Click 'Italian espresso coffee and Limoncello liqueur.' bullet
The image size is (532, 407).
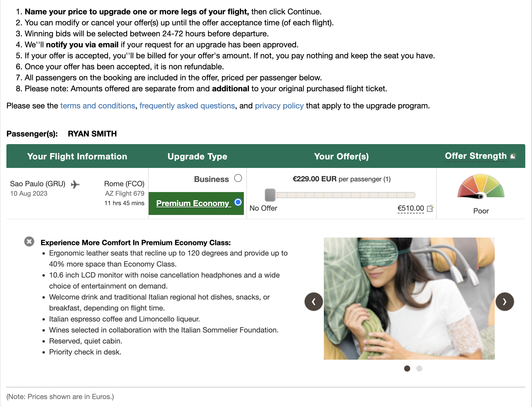click(125, 319)
